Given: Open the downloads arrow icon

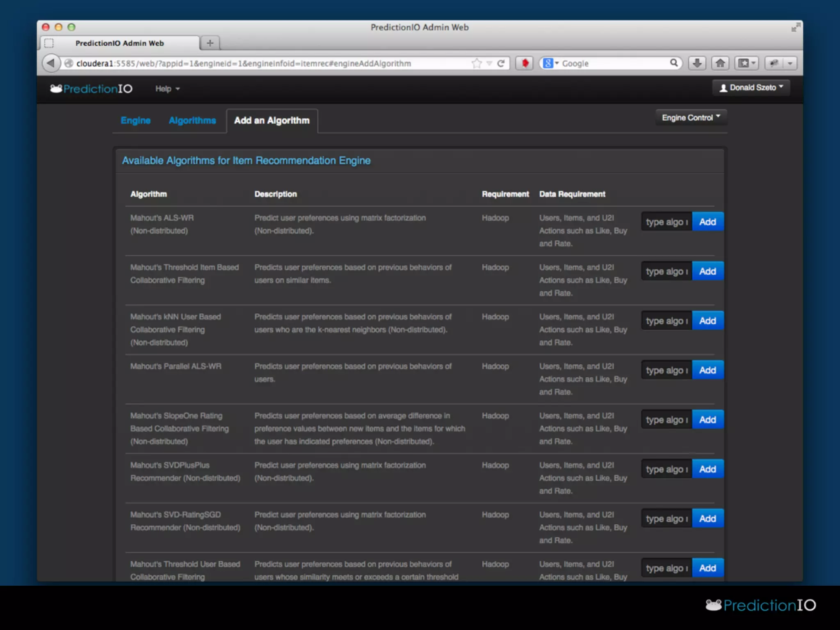Looking at the screenshot, I should tap(697, 63).
